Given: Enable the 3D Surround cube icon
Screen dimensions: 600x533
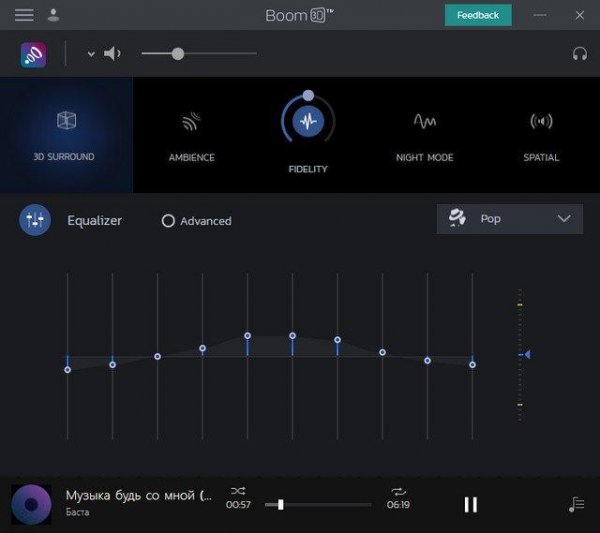Looking at the screenshot, I should [x=67, y=120].
